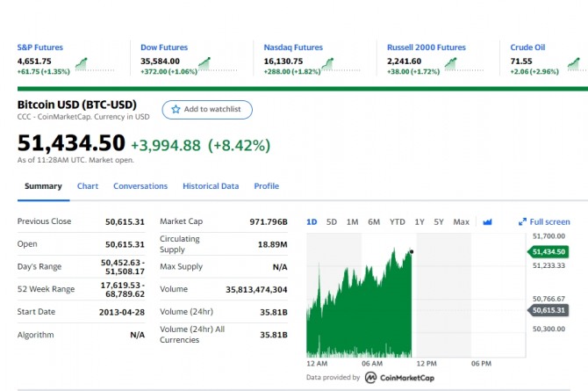
Task: Click the Max Supply row label
Action: (x=181, y=267)
